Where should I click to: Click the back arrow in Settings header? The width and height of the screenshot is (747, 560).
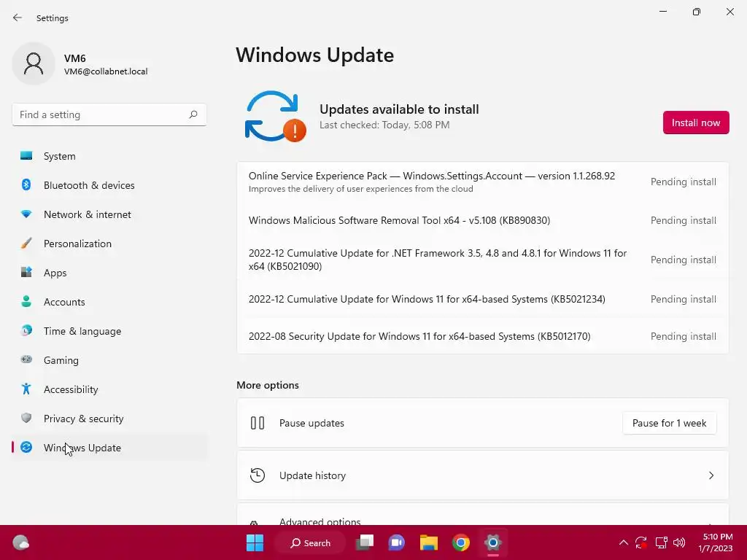coord(18,17)
